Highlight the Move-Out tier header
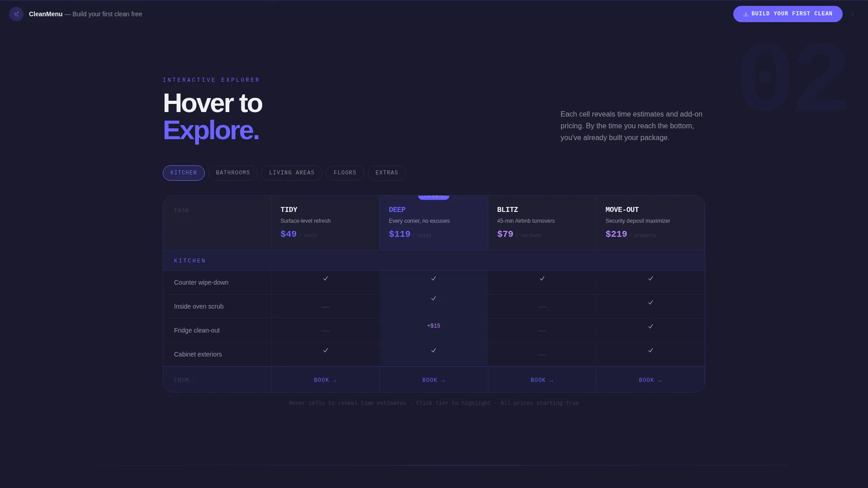Image resolution: width=868 pixels, height=488 pixels. [650, 223]
